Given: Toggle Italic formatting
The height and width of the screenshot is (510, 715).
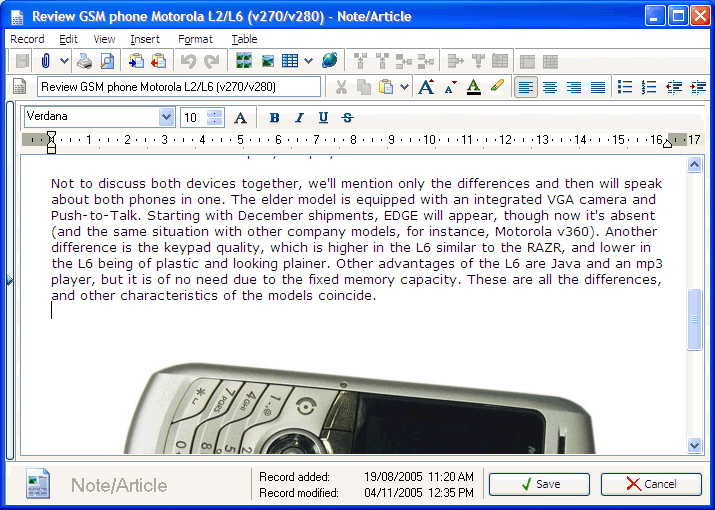Looking at the screenshot, I should 299,118.
